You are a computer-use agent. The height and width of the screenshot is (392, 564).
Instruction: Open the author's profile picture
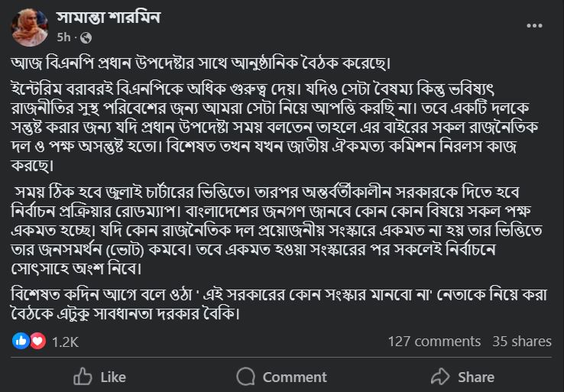[x=30, y=28]
